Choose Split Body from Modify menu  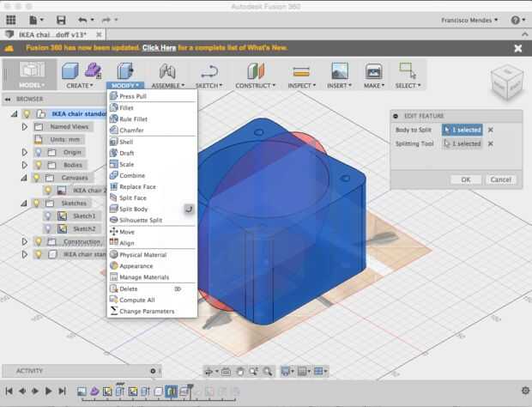(152, 210)
